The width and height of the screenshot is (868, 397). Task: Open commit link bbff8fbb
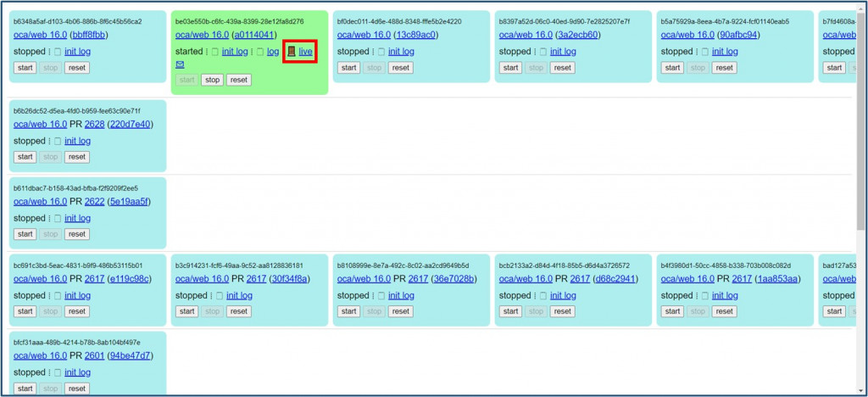(90, 35)
